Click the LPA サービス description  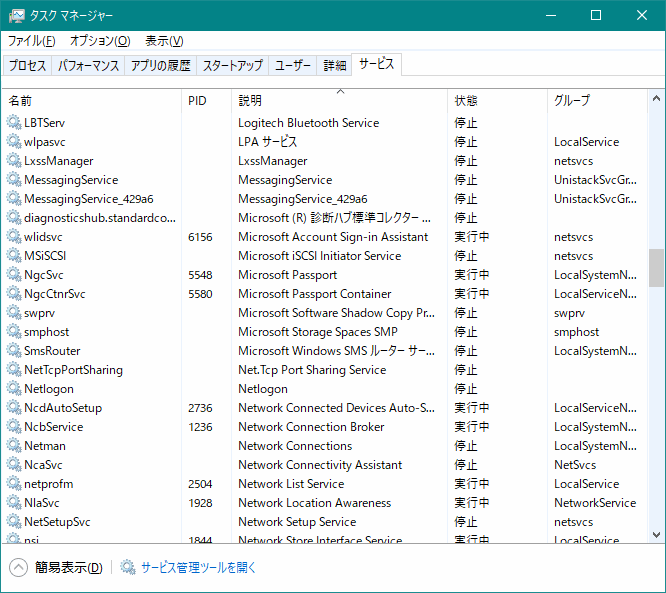tap(267, 141)
